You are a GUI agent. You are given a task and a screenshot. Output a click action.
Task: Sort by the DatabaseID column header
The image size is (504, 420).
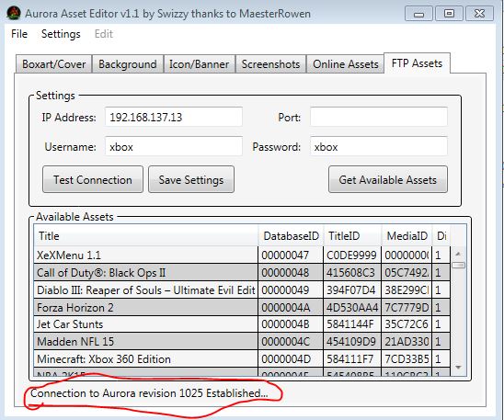tap(291, 235)
